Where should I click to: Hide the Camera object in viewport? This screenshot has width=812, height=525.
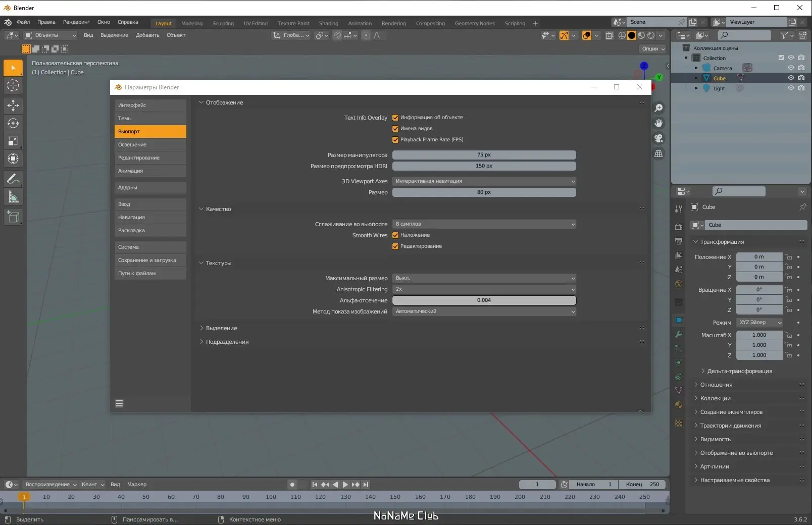[x=791, y=68]
